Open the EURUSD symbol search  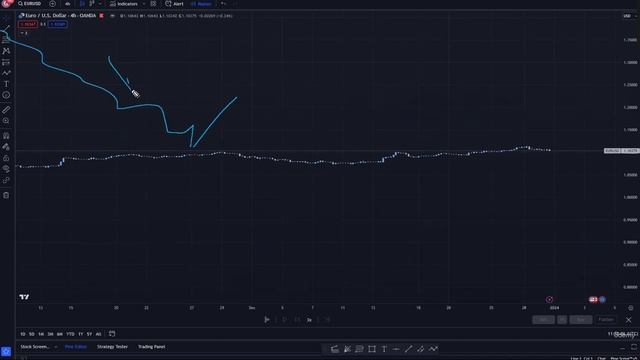(29, 4)
